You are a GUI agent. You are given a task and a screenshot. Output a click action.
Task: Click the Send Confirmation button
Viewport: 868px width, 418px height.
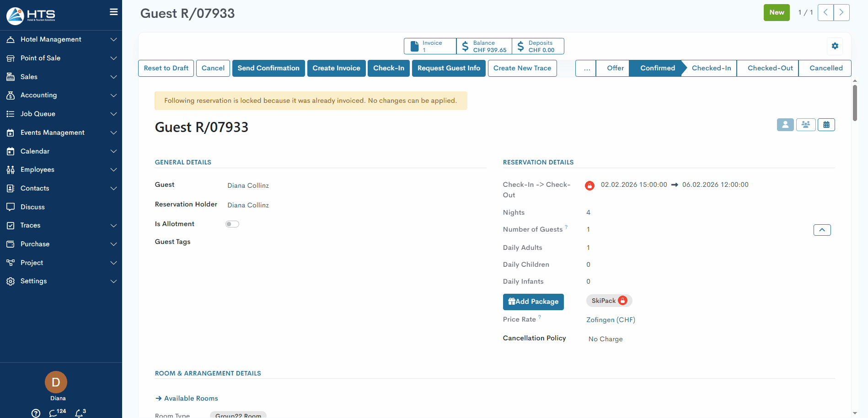[268, 68]
